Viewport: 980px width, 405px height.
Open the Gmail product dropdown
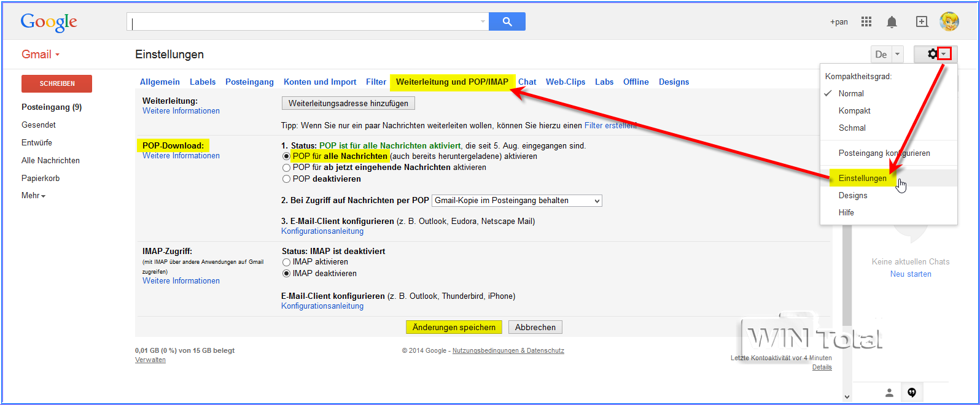click(41, 55)
